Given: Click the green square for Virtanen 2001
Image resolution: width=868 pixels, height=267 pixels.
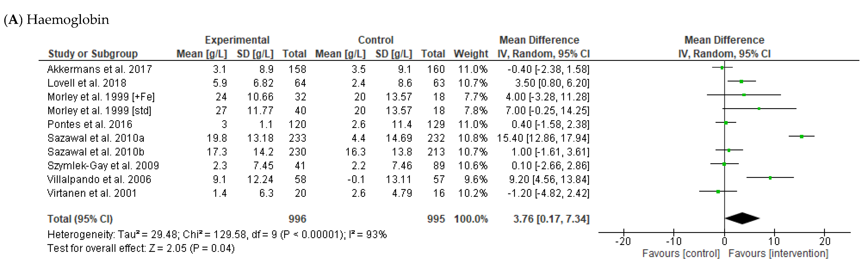Looking at the screenshot, I should click(718, 192).
